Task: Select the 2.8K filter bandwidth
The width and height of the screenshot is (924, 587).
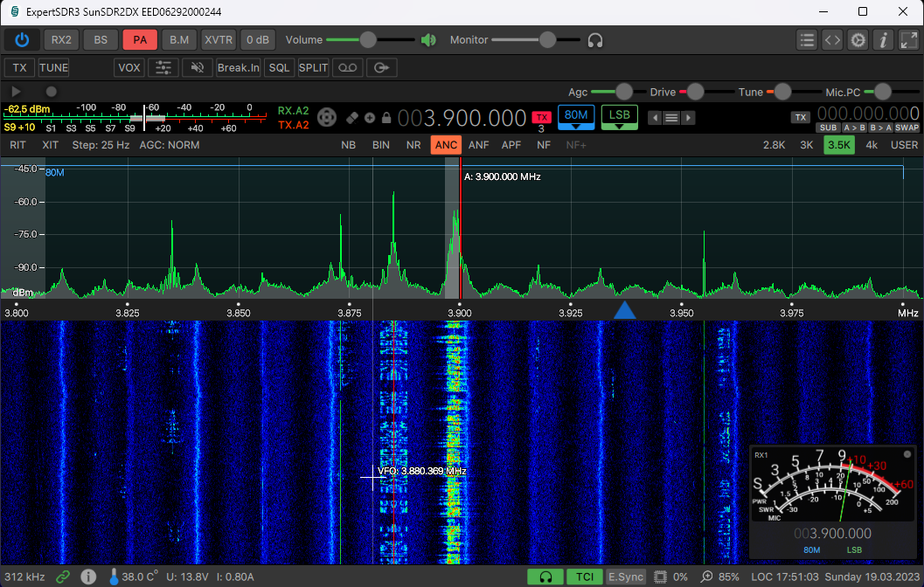Action: coord(774,145)
